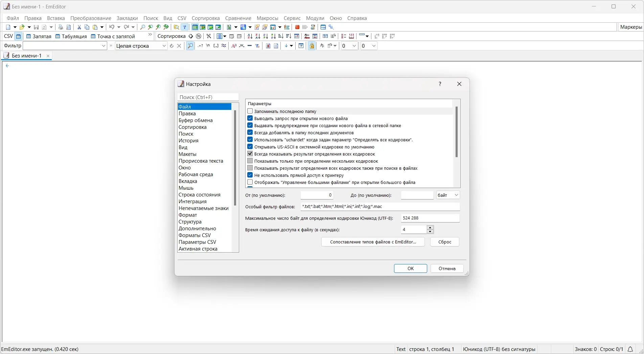Click the Save floppy disk icon
The height and width of the screenshot is (354, 644).
pos(36,27)
